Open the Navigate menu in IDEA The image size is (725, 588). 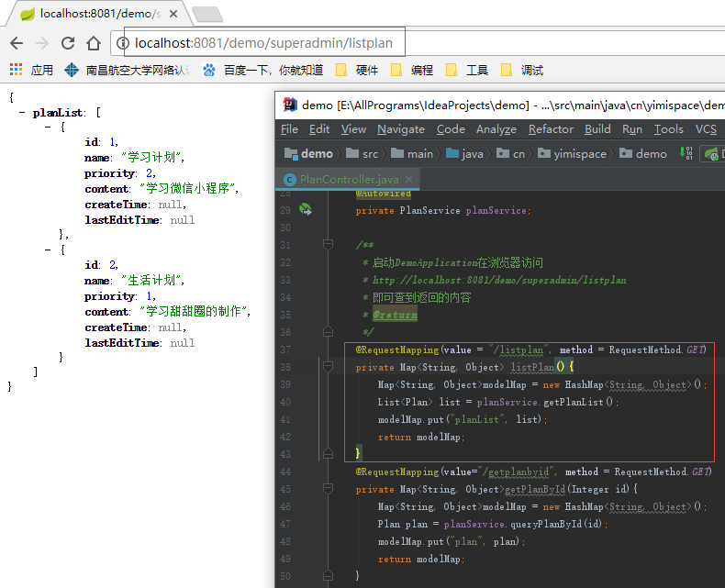click(401, 129)
